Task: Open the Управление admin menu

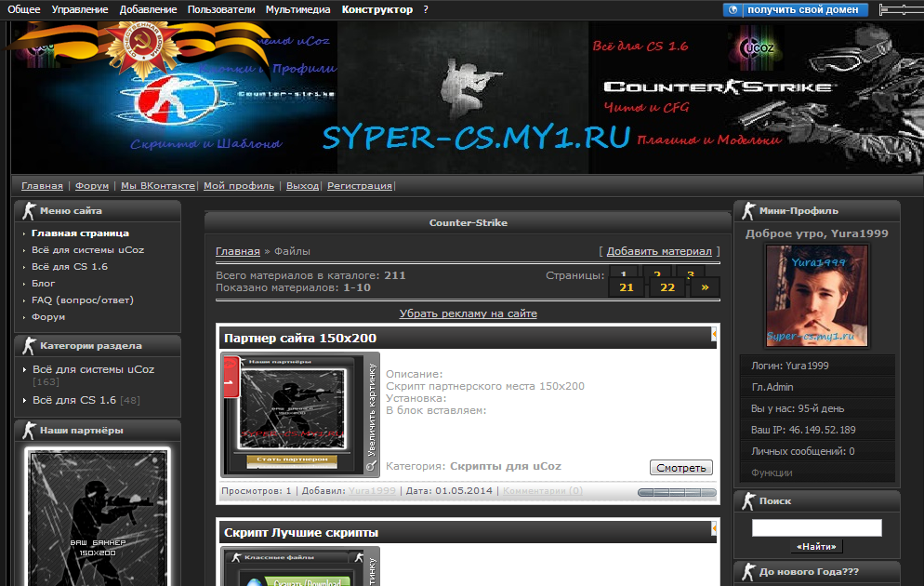Action: [80, 9]
